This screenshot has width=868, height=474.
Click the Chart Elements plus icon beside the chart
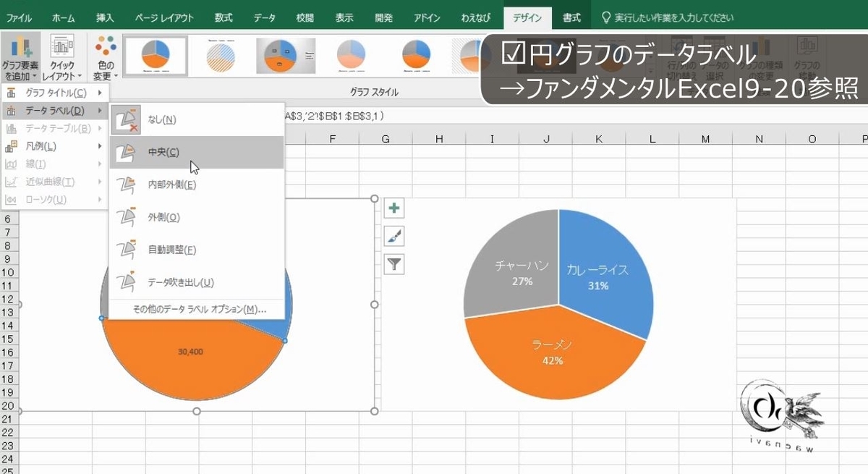(x=393, y=208)
